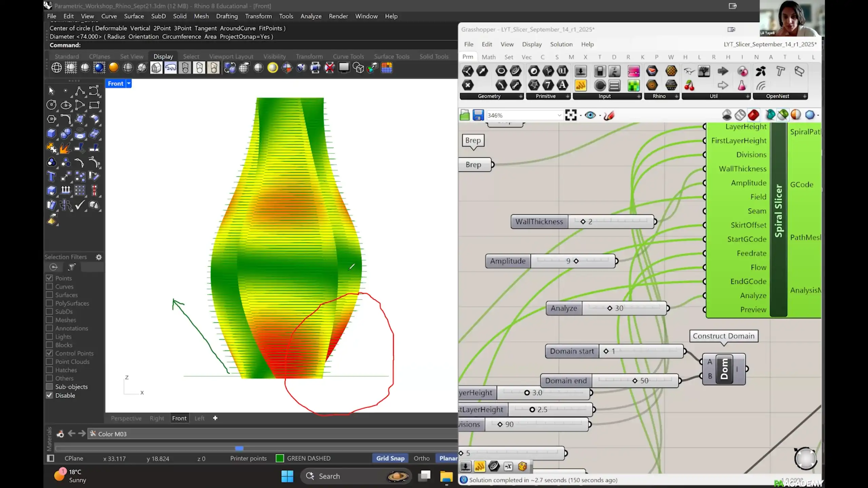
Task: Expand the Geometry panel in Grasshopper ribbon
Action: 520,96
